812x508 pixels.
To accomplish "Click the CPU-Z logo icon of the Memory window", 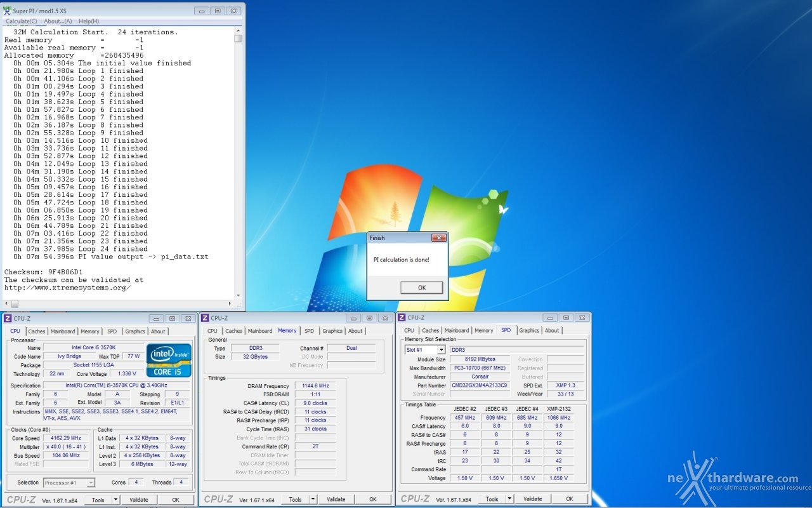I will 206,317.
